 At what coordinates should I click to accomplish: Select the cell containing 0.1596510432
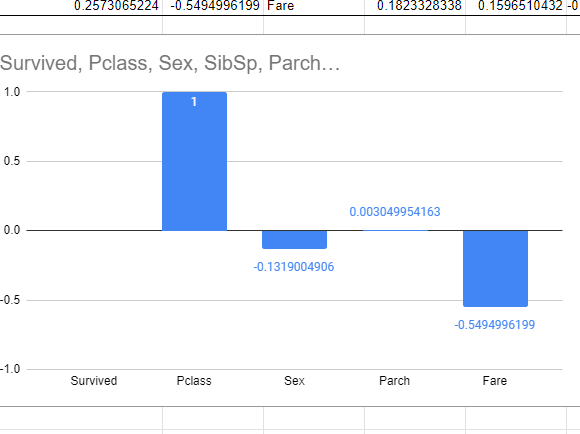[516, 7]
